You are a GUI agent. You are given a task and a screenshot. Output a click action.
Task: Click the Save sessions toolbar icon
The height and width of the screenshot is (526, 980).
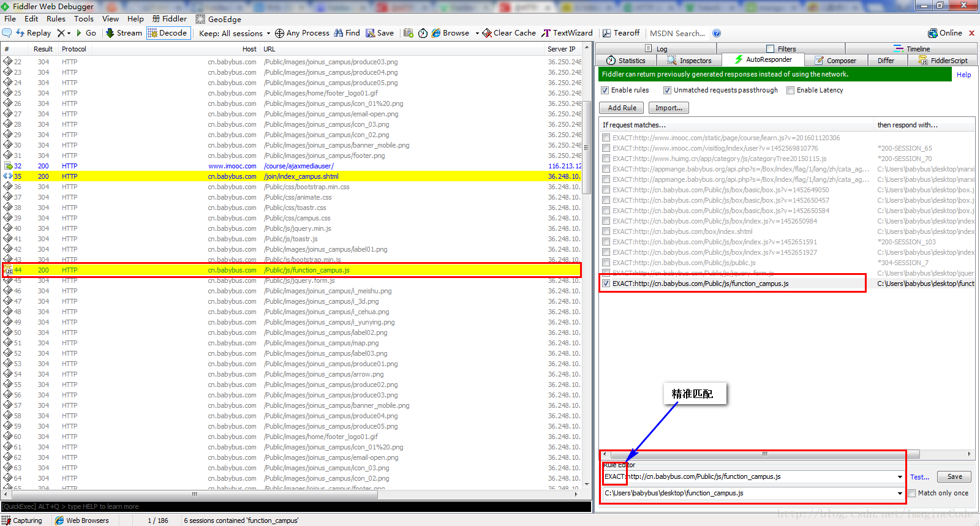pyautogui.click(x=380, y=33)
